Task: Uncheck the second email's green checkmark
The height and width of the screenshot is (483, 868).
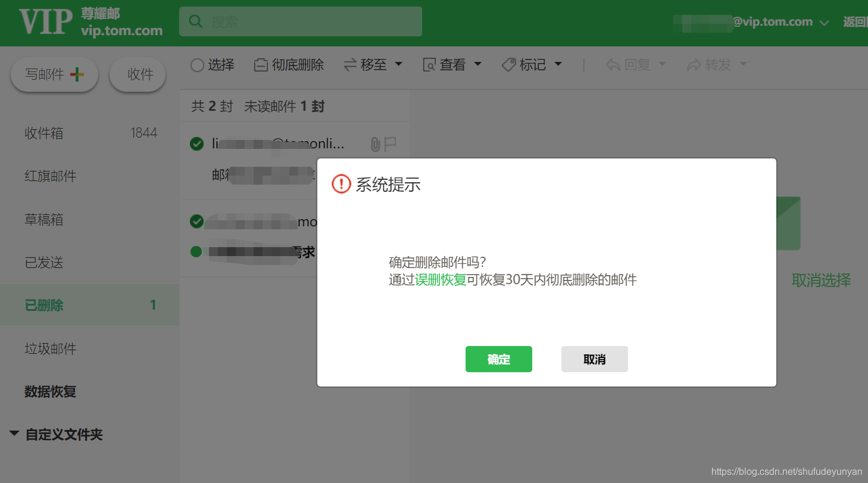Action: click(196, 221)
